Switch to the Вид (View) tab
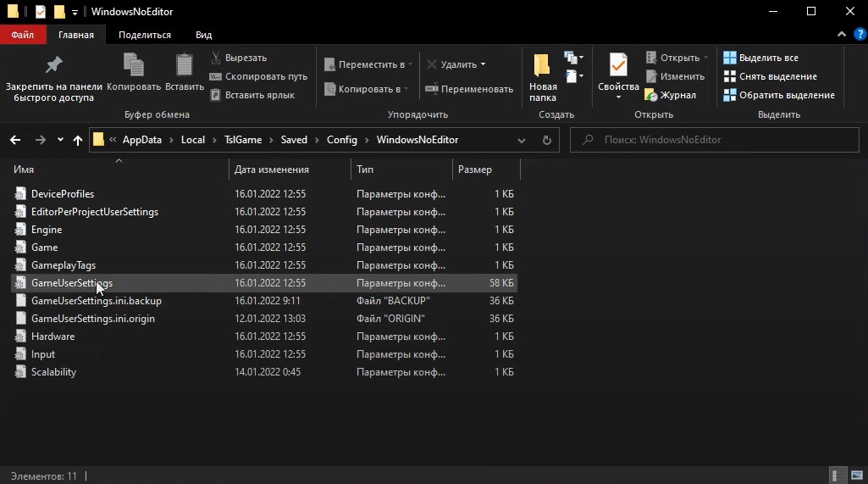The height and width of the screenshot is (484, 868). tap(203, 35)
